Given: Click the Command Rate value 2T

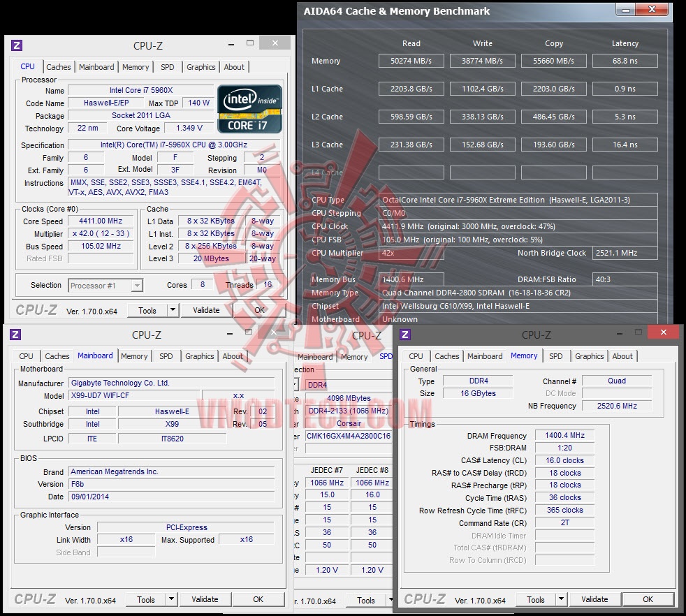Looking at the screenshot, I should pyautogui.click(x=565, y=523).
